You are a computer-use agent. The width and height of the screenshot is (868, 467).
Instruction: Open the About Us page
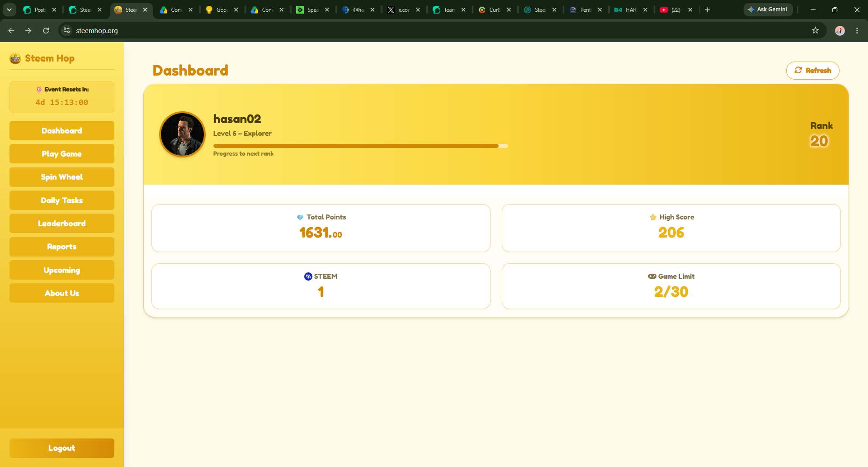[x=62, y=293]
